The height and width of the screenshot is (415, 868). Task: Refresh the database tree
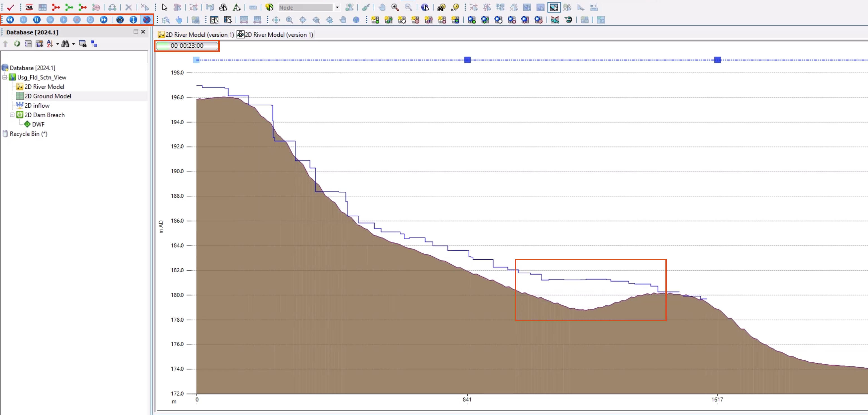click(17, 44)
